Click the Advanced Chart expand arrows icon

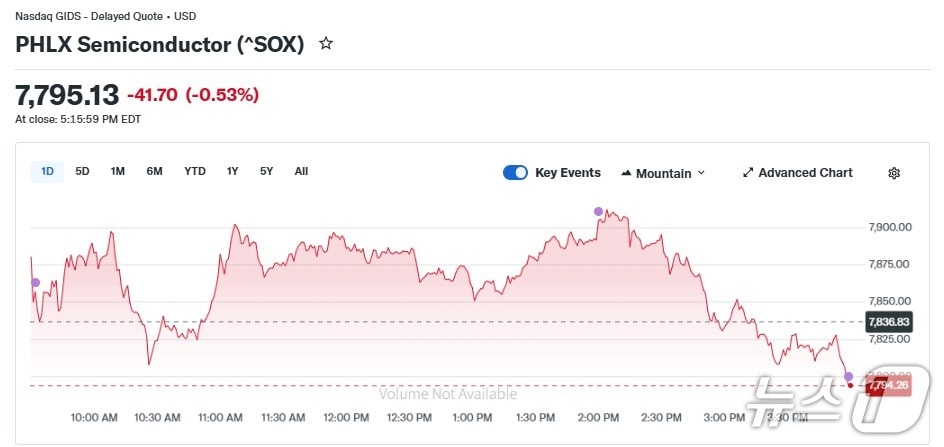(x=748, y=173)
